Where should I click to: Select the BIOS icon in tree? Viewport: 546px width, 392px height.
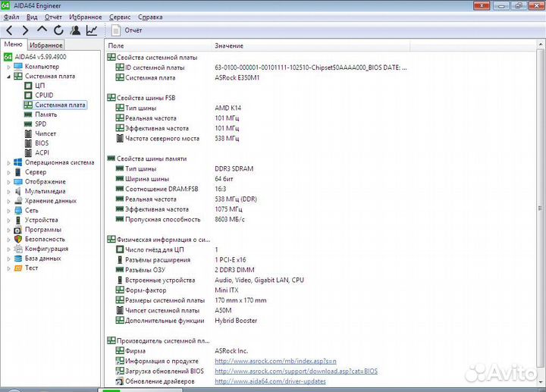point(28,143)
